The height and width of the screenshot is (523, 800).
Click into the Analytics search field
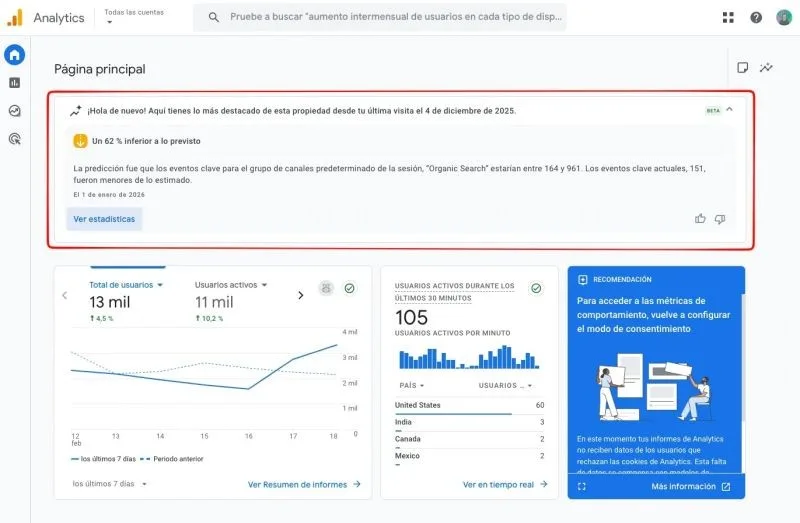pyautogui.click(x=380, y=17)
